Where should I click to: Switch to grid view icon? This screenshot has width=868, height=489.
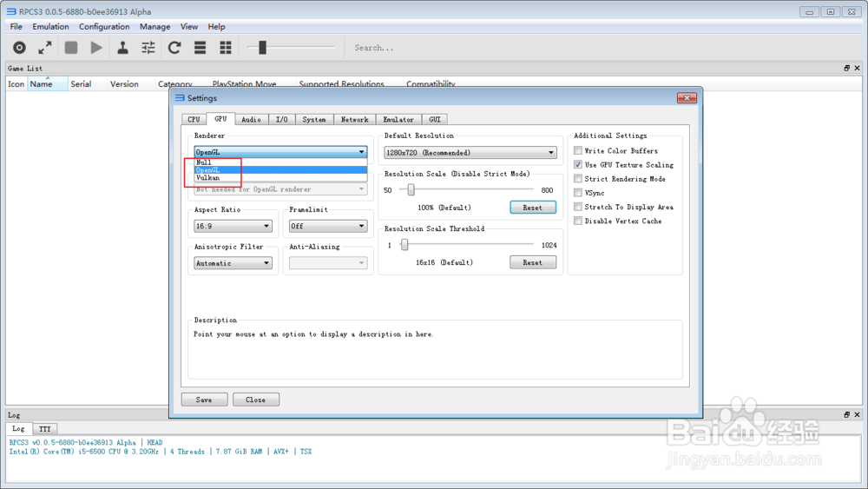click(x=226, y=48)
